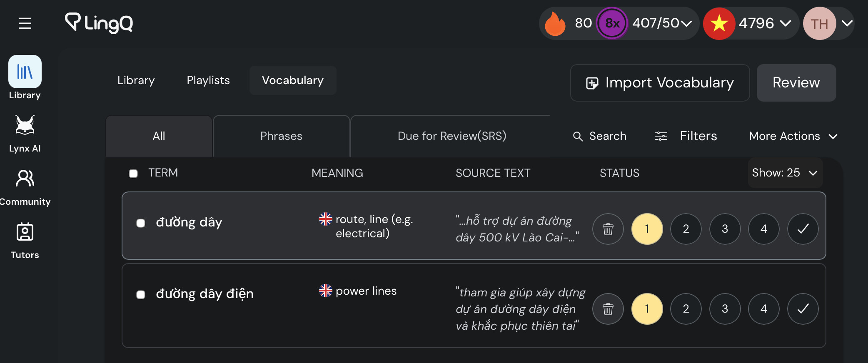Set đường dây status to level 3
868x363 pixels.
point(725,229)
